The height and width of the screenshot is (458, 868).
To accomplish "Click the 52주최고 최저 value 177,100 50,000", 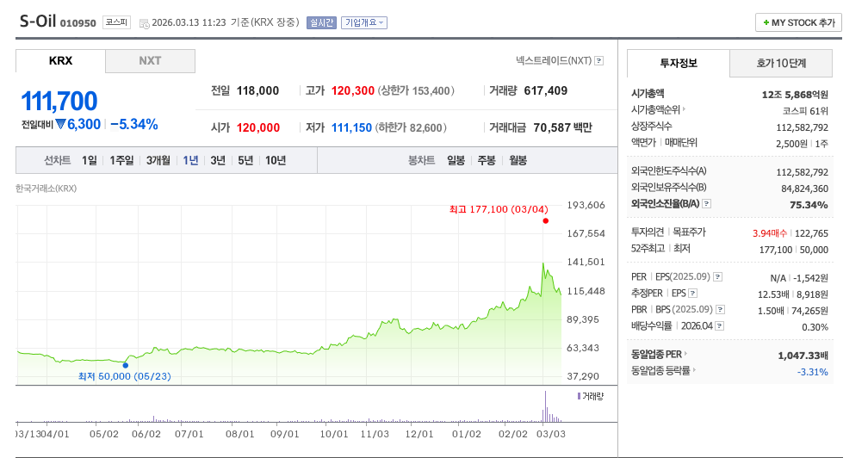I will click(794, 250).
